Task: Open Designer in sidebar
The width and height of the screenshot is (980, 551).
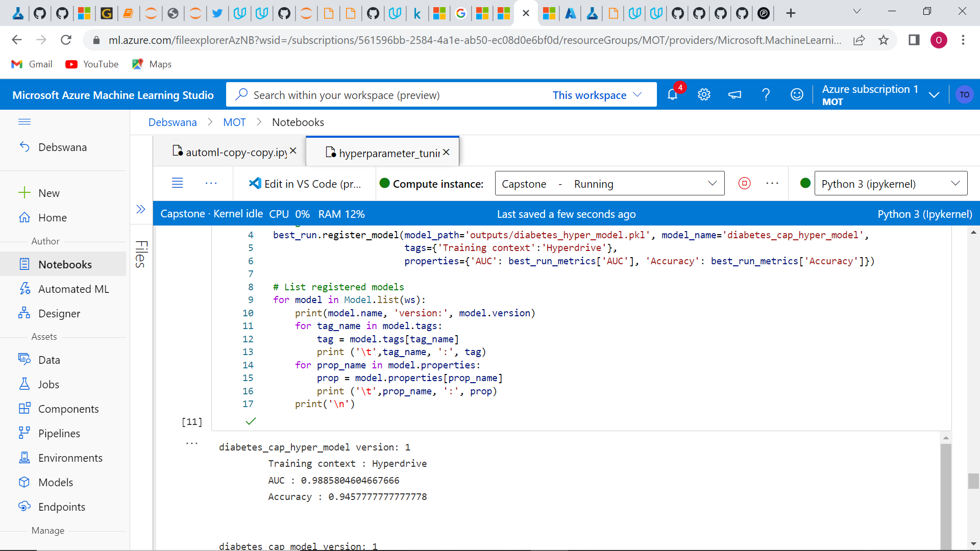Action: (x=63, y=313)
